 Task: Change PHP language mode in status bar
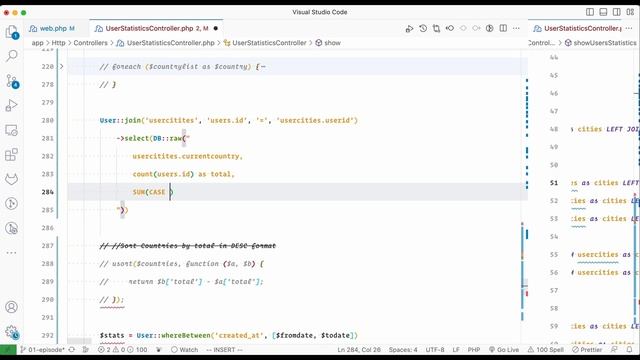[473, 350]
